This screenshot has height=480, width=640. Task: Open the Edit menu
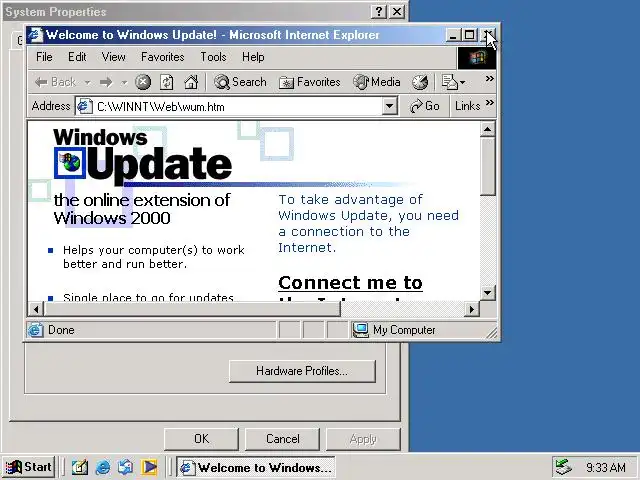77,57
